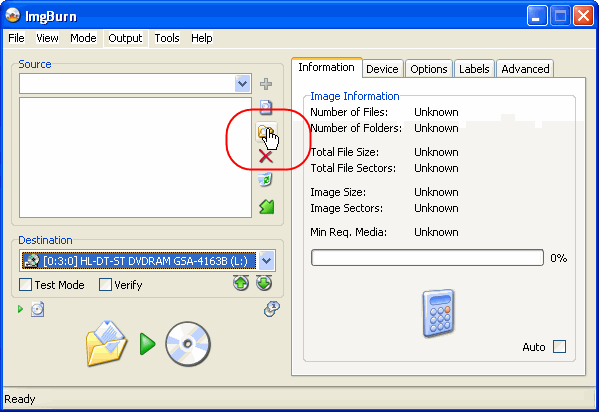The width and height of the screenshot is (599, 412).
Task: Load tray with green down arrow
Action: tap(264, 283)
